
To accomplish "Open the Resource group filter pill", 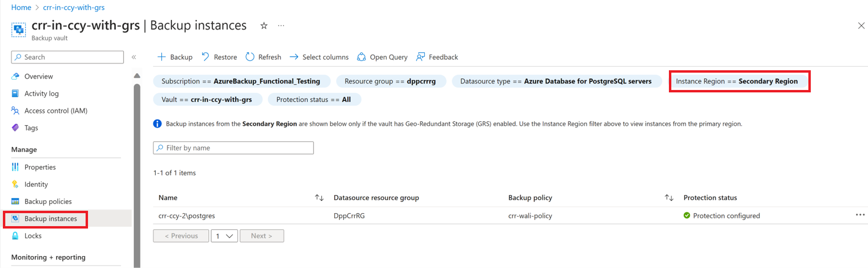I will point(390,81).
